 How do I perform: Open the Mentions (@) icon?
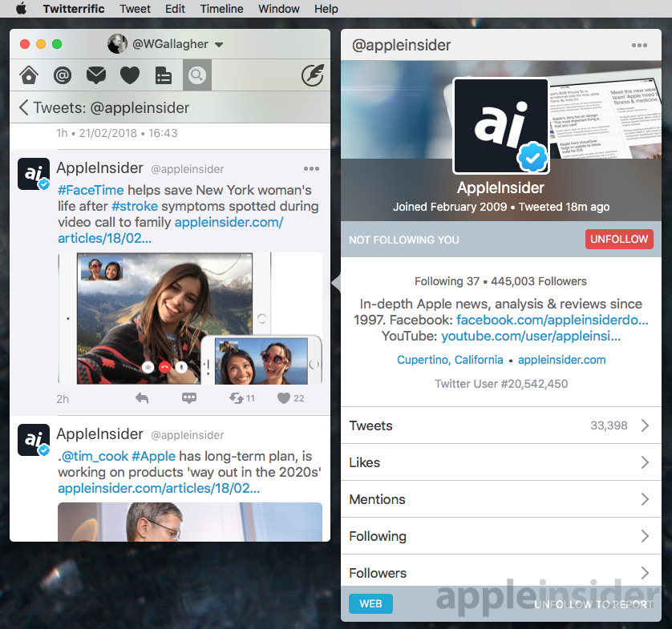click(62, 75)
